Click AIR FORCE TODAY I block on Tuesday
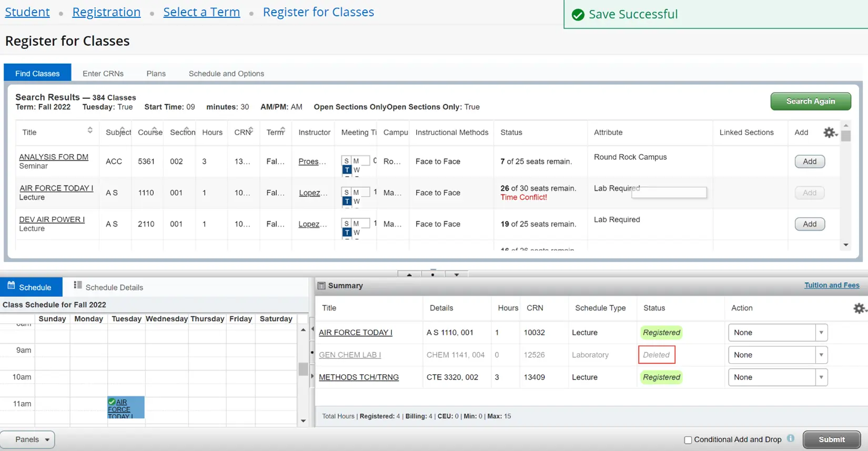This screenshot has width=868, height=451. click(x=126, y=407)
